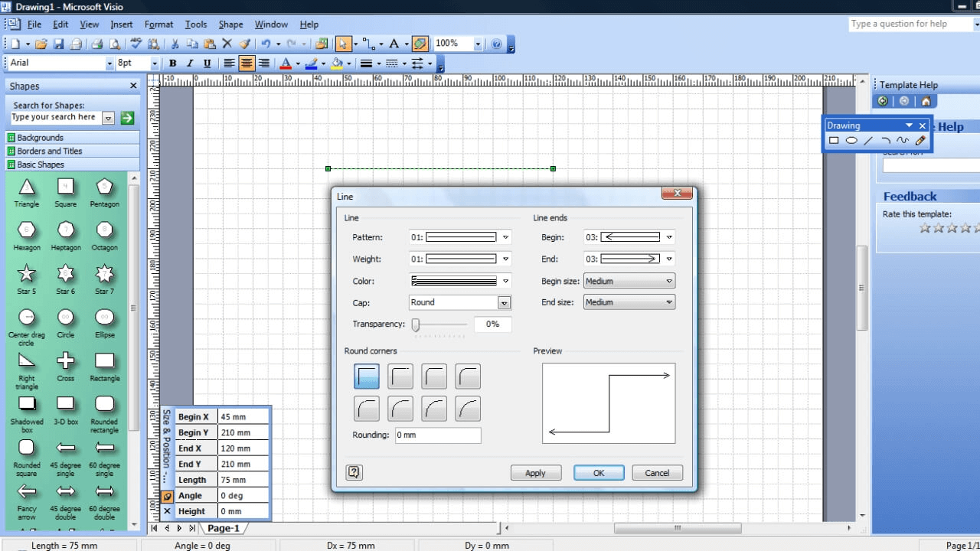980x551 pixels.
Task: Choose the Rectangle tool in Drawing toolbar
Action: tap(834, 141)
